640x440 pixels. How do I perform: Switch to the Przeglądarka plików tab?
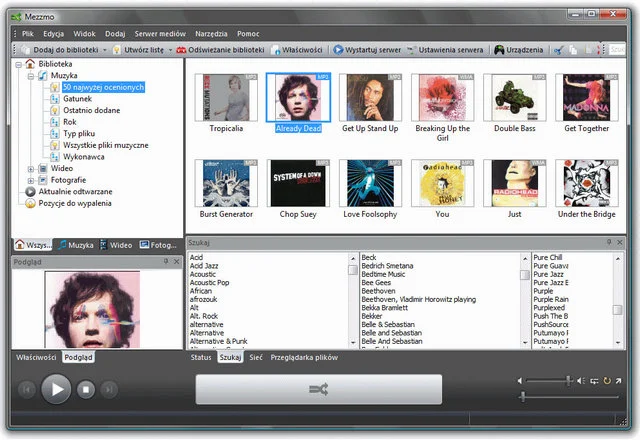[305, 357]
